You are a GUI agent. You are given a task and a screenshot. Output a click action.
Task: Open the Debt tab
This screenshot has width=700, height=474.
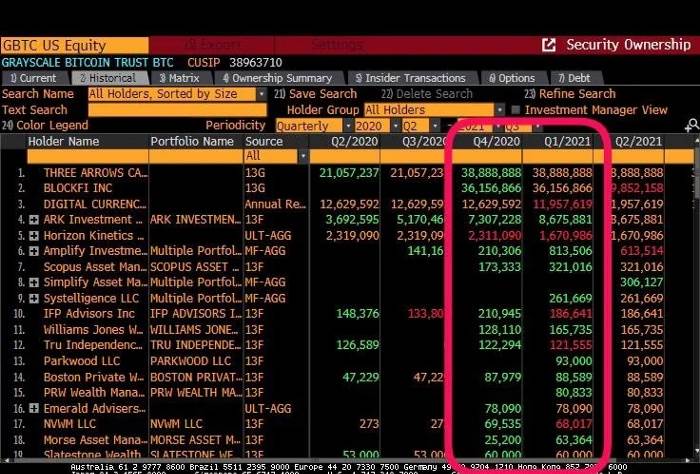pos(575,78)
